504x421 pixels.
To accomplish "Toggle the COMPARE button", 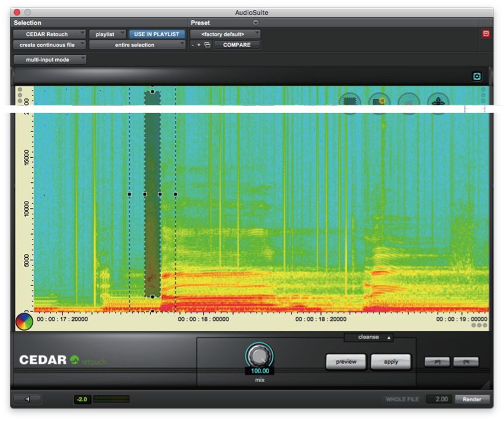I will coord(237,45).
